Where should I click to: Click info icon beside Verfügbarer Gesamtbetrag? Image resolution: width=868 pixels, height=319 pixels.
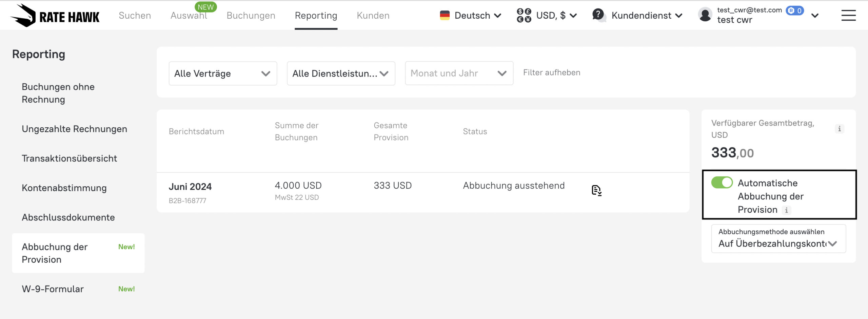pos(839,129)
